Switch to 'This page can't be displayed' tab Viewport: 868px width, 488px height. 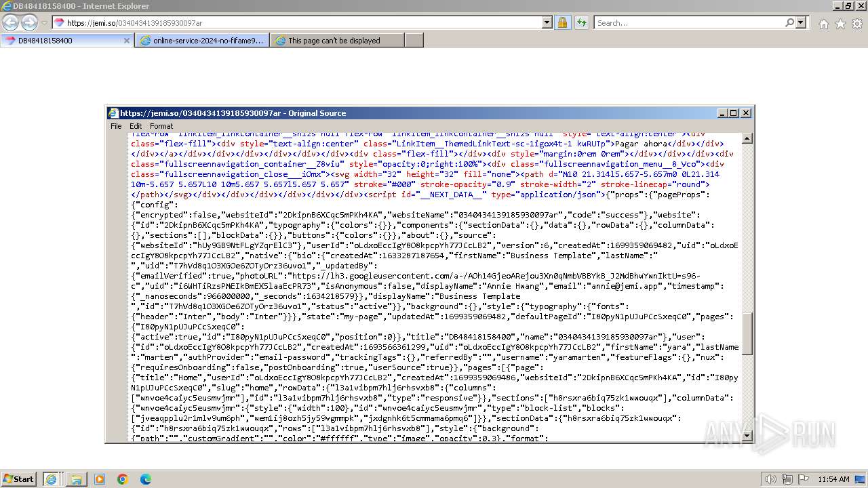337,41
